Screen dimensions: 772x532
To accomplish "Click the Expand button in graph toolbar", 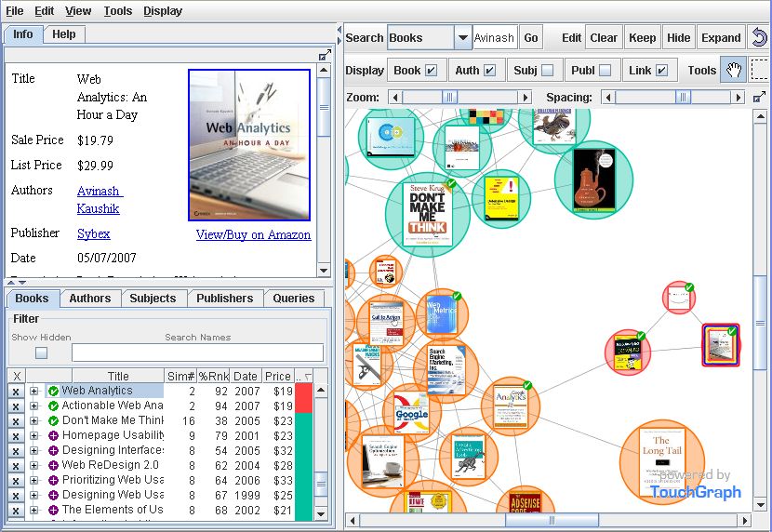I will coord(721,37).
